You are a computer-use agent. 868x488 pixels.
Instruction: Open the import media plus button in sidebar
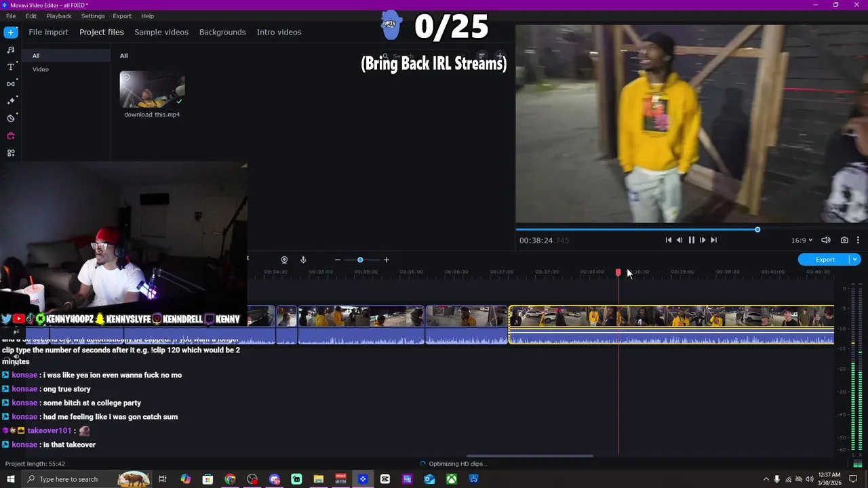click(10, 32)
